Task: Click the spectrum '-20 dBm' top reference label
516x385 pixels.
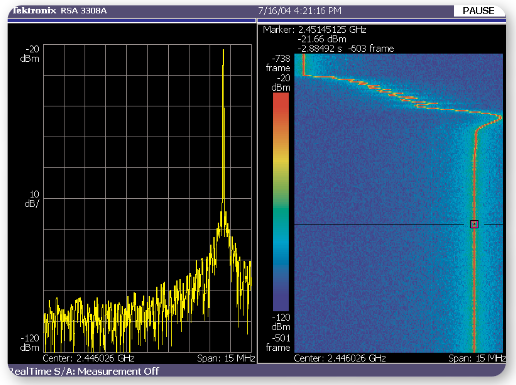Action: pyautogui.click(x=30, y=54)
